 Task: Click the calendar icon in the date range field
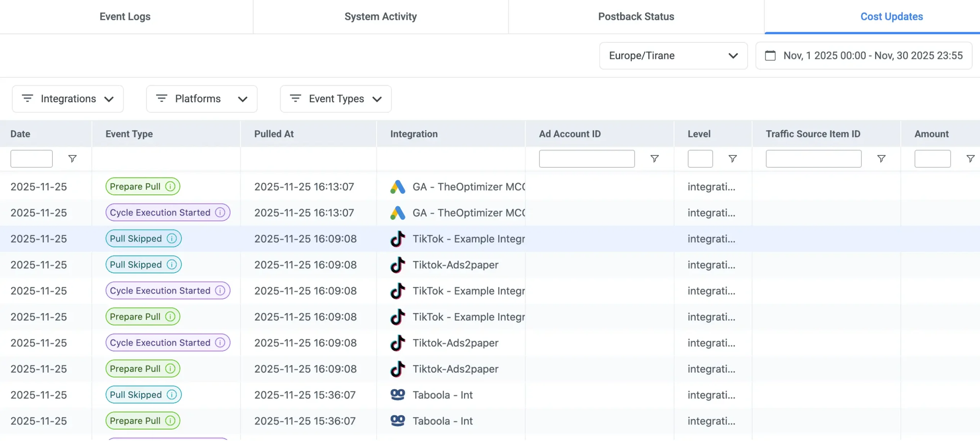770,56
